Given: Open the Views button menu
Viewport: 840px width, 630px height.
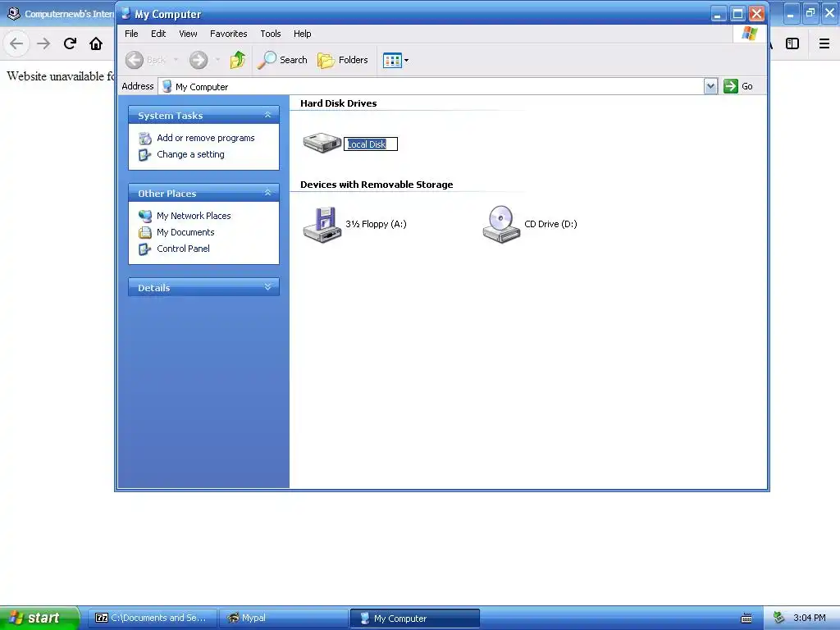Looking at the screenshot, I should 396,60.
